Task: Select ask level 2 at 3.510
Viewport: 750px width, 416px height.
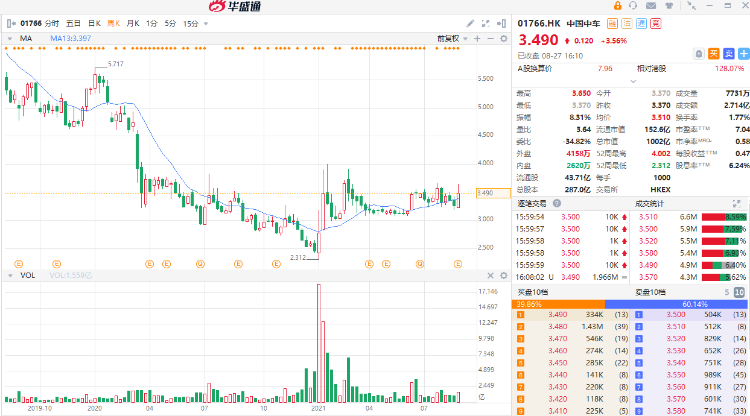Action: 690,327
